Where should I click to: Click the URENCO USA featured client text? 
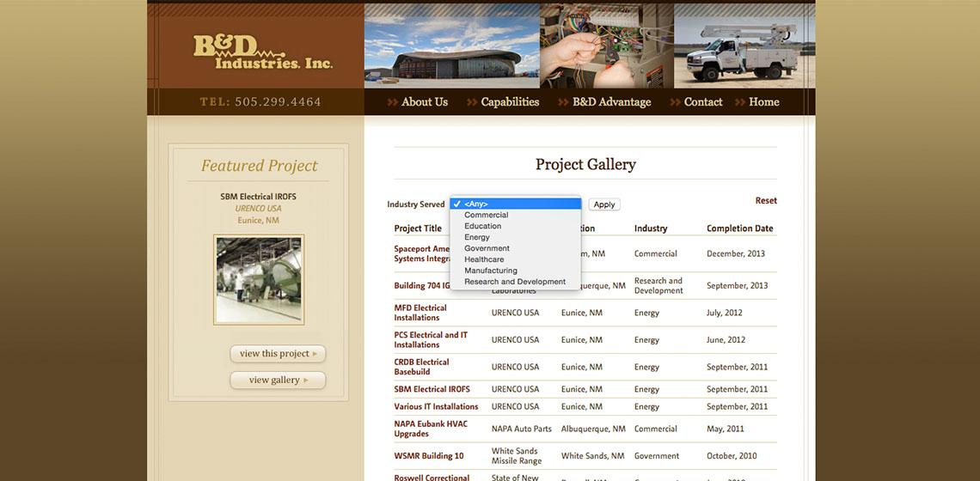[258, 209]
